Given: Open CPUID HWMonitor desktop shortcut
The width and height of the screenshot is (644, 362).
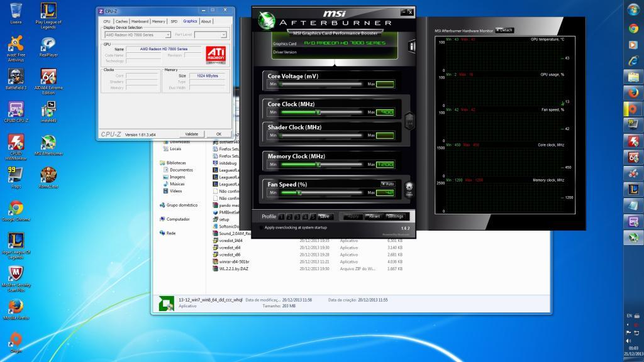Looking at the screenshot, I should pyautogui.click(x=16, y=147).
